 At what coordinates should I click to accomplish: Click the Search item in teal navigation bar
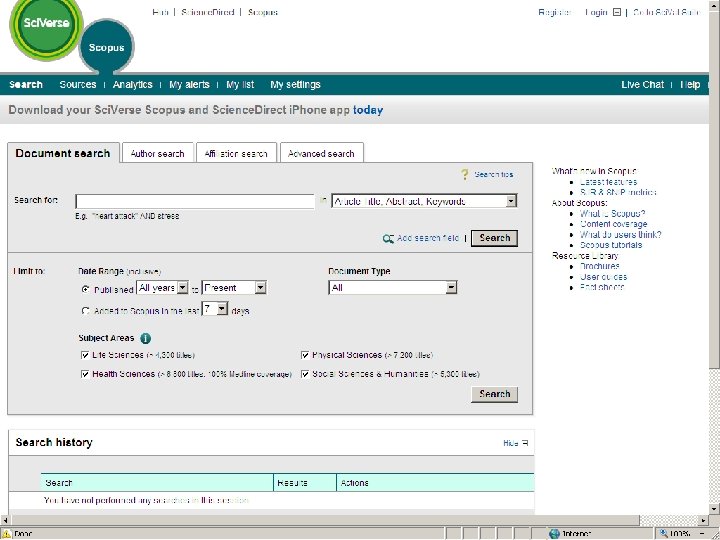tap(26, 84)
